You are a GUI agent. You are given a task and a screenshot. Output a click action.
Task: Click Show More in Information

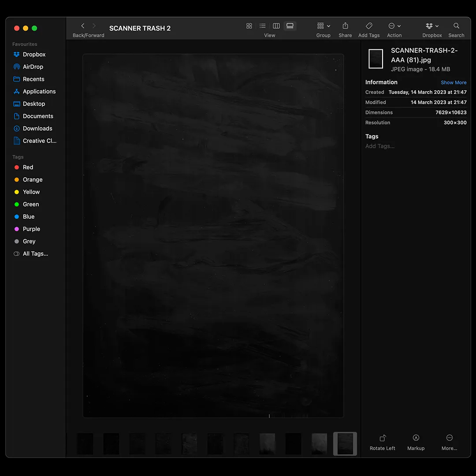454,82
